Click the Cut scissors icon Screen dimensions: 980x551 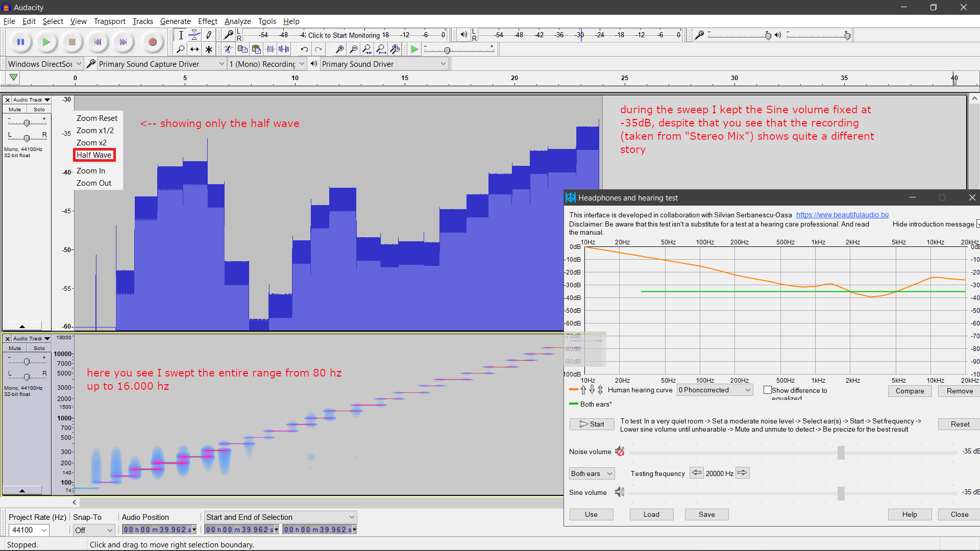tap(228, 49)
